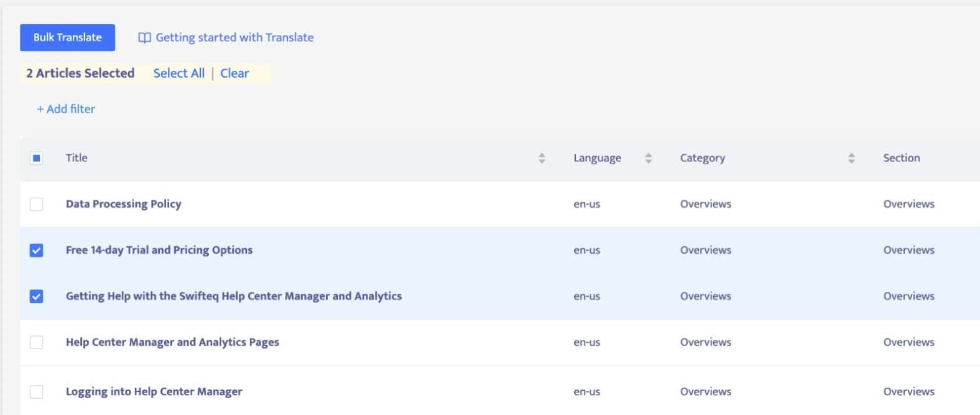Uncheck Free 14-day Trial and Pricing Options
The height and width of the screenshot is (415, 980).
37,250
